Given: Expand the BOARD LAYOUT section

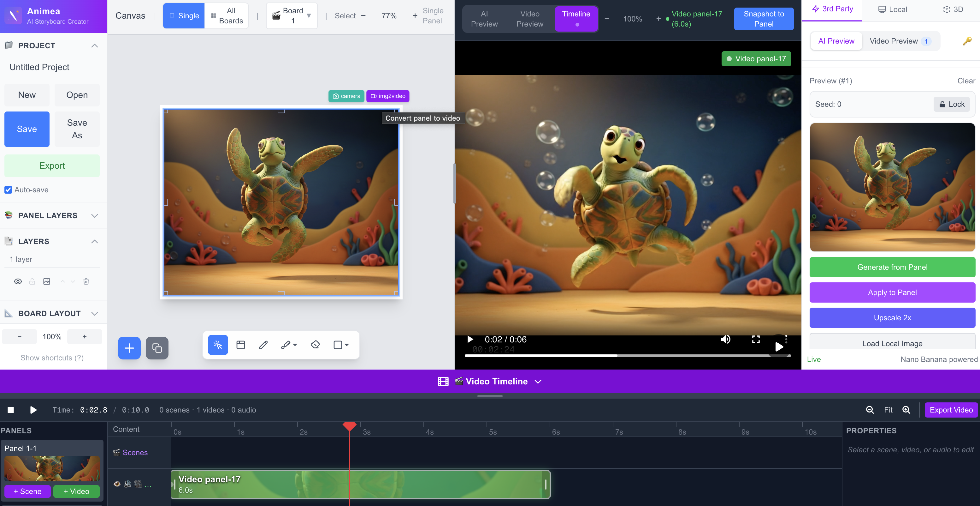Looking at the screenshot, I should tap(94, 313).
